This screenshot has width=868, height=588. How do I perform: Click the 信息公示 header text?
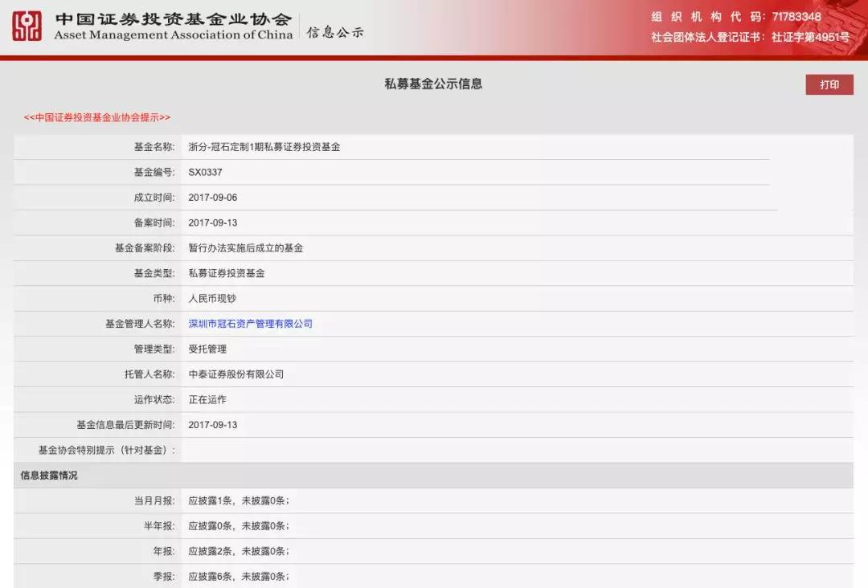[335, 32]
